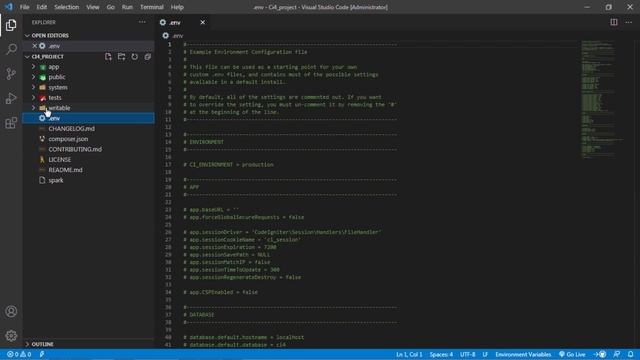Open the spark file
Viewport: 640px width, 360px height.
89,180
